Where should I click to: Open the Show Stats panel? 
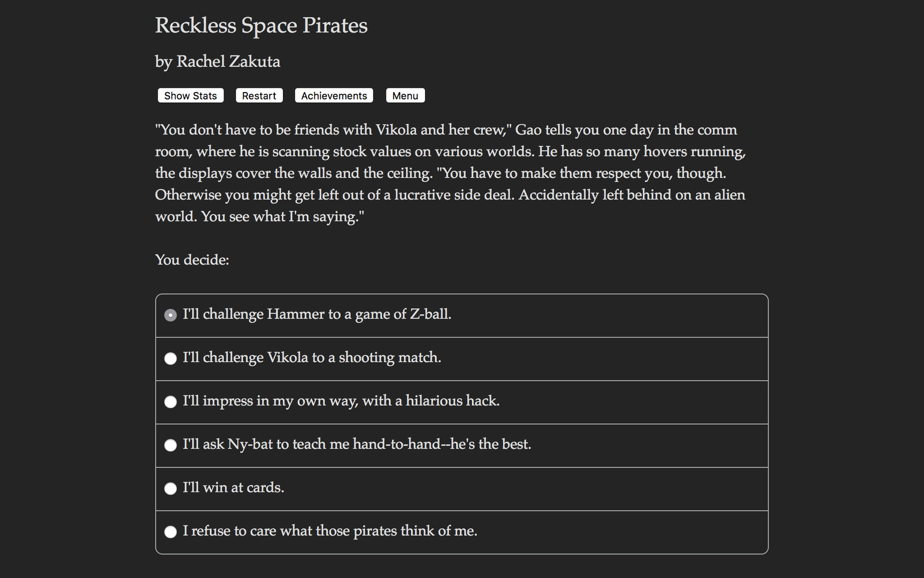(x=190, y=95)
